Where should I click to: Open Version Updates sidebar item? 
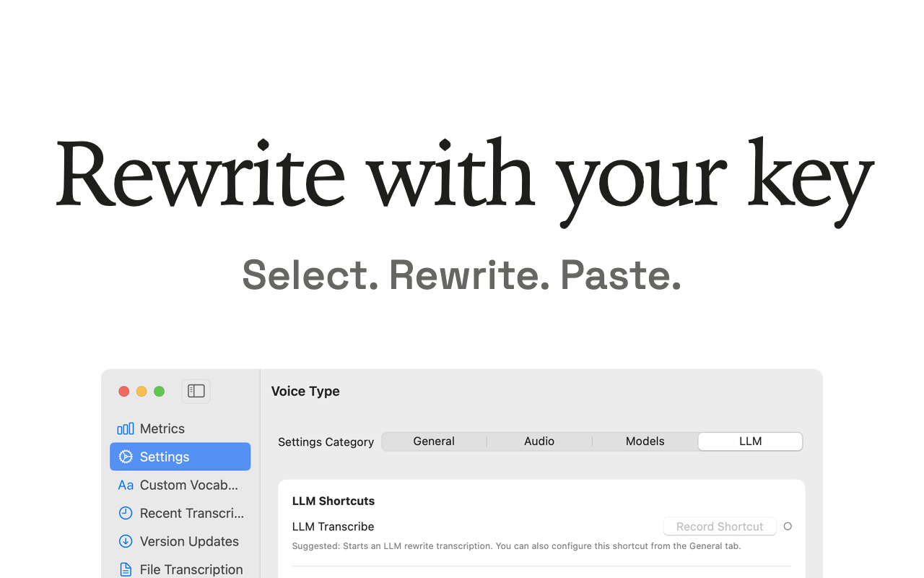pyautogui.click(x=180, y=541)
